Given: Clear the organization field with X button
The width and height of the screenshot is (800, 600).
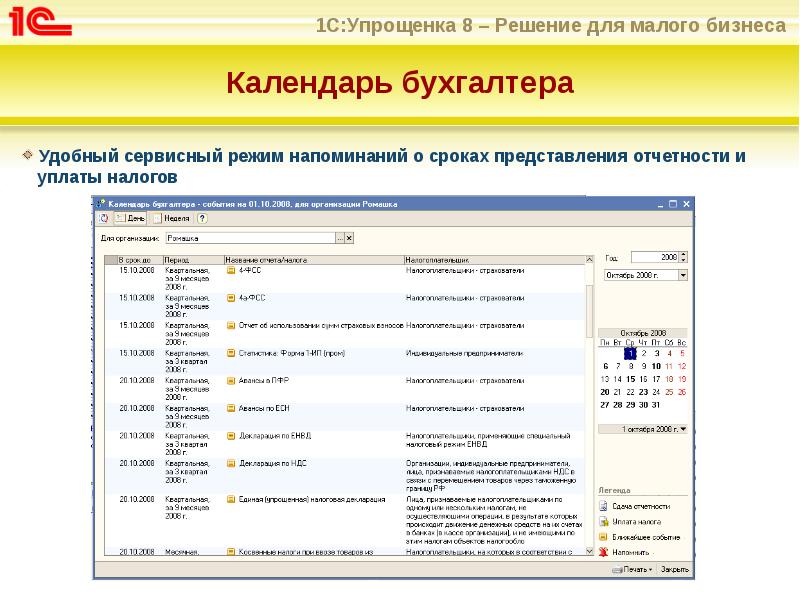Looking at the screenshot, I should pos(349,238).
